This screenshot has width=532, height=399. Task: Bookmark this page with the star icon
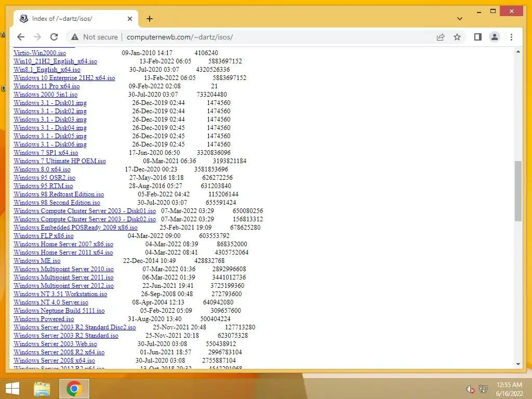tap(457, 37)
